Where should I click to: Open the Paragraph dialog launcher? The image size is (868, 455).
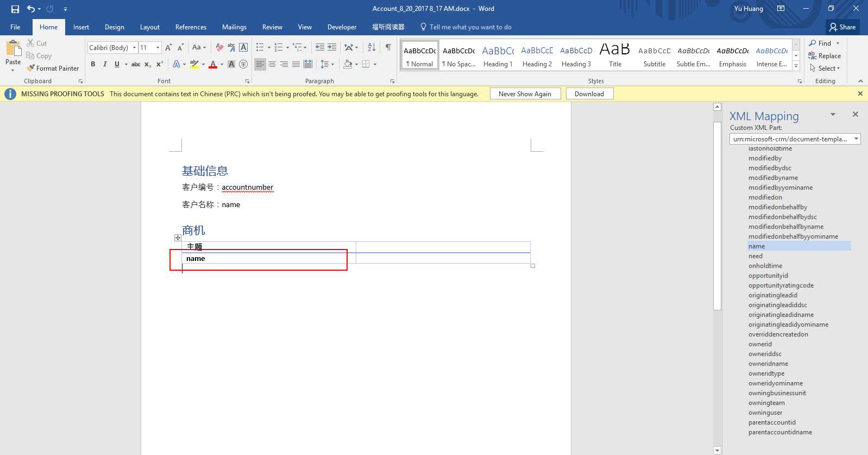point(392,81)
